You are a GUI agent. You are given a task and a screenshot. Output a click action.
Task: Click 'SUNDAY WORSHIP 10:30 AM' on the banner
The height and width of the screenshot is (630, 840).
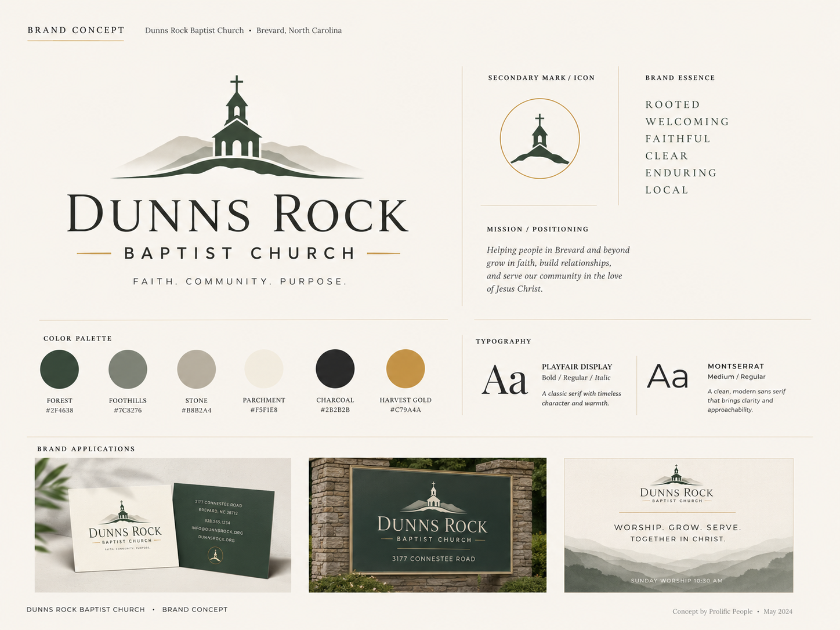[x=676, y=581]
